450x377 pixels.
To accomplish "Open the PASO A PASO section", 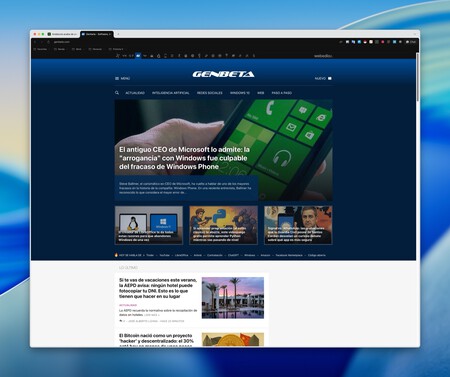I will click(x=282, y=93).
